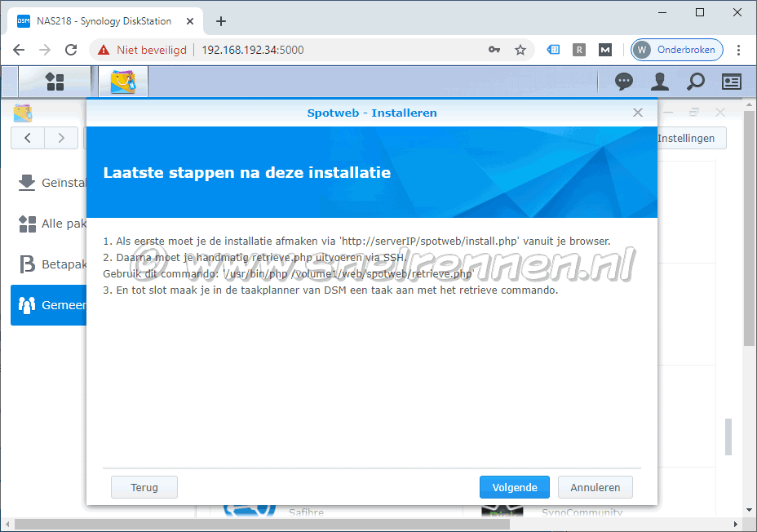This screenshot has height=532, width=757.
Task: Click the Volgende button
Action: click(514, 487)
